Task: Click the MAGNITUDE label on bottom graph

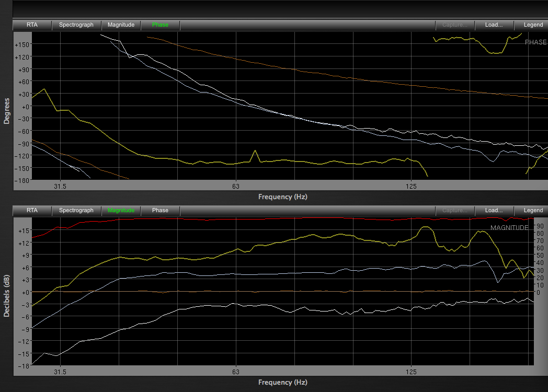Action: pos(509,227)
